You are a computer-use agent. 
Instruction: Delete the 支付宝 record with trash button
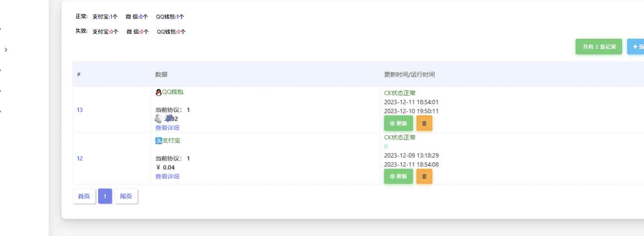[x=424, y=176]
